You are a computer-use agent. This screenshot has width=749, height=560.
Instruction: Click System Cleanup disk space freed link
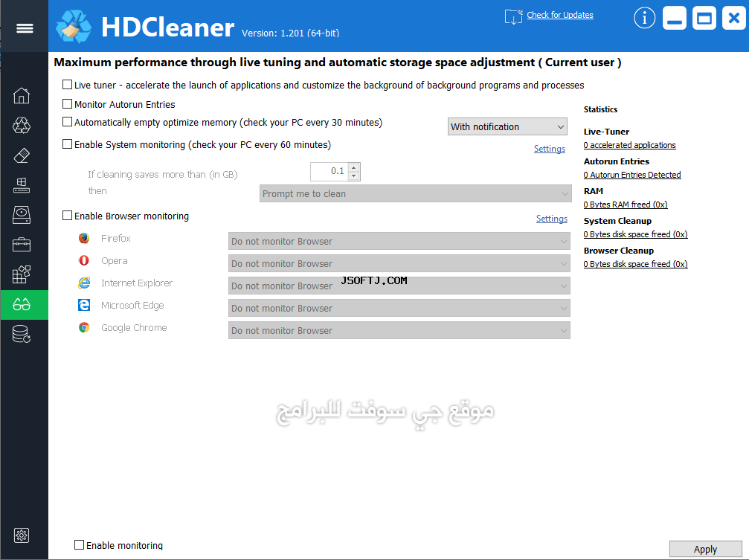(635, 234)
